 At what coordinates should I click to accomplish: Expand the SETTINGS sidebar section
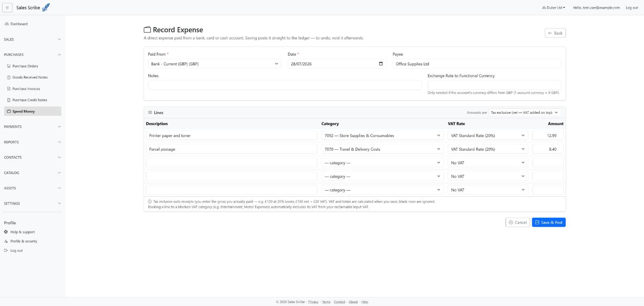pos(32,204)
